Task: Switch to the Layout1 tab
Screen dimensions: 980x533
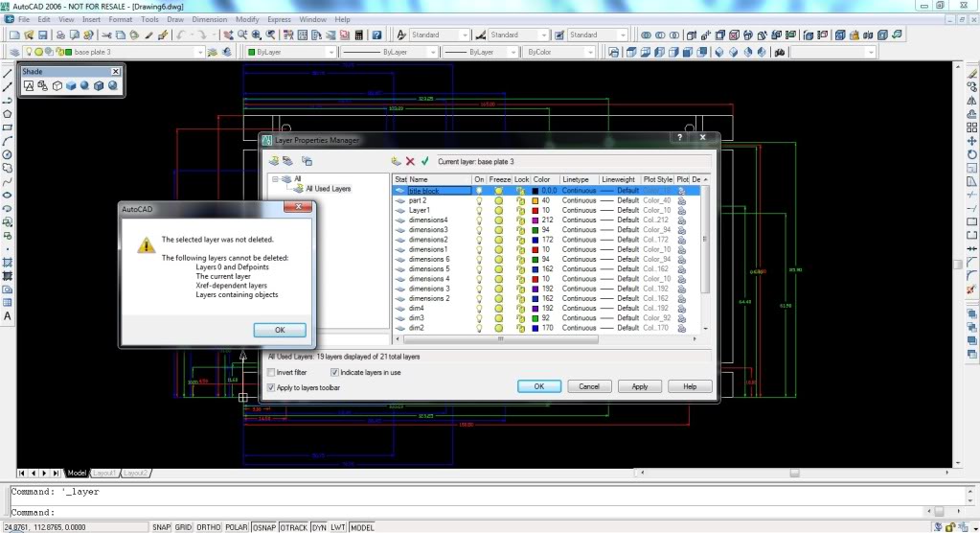Action: click(104, 473)
